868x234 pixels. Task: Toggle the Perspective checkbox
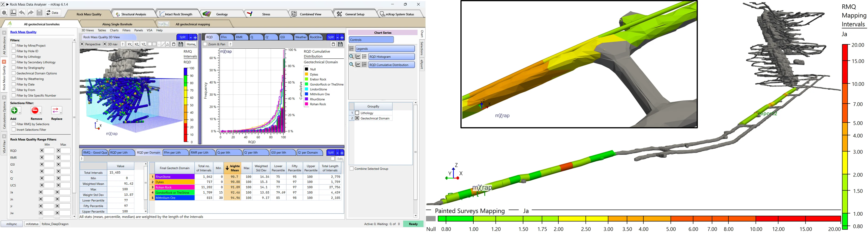(x=82, y=44)
